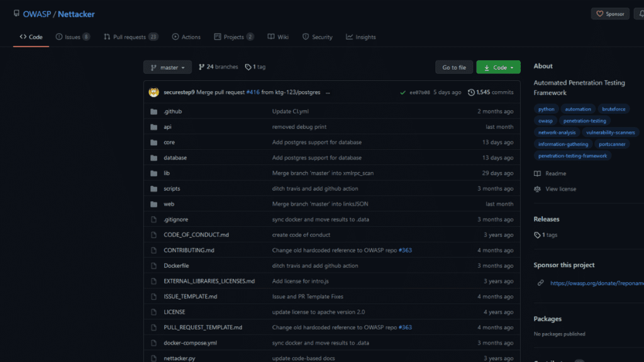Click the lib folder icon

153,173
